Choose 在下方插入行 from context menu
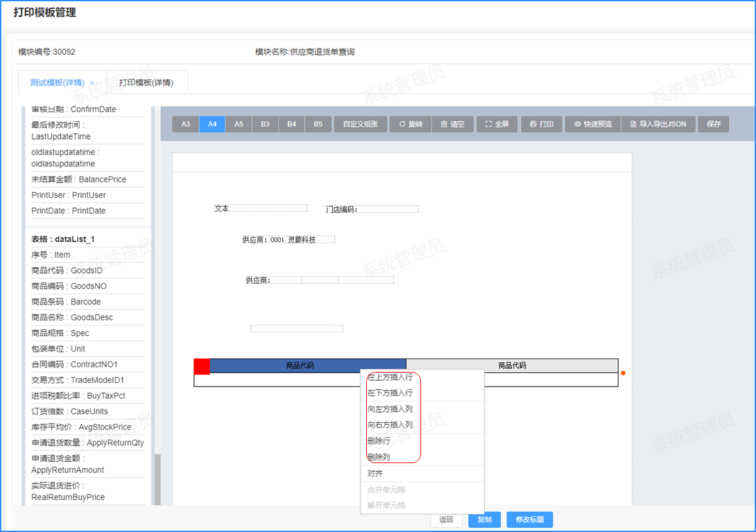756x532 pixels. [x=422, y=393]
